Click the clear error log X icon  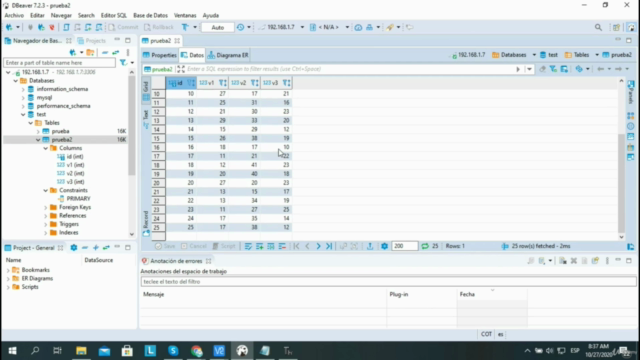click(573, 261)
